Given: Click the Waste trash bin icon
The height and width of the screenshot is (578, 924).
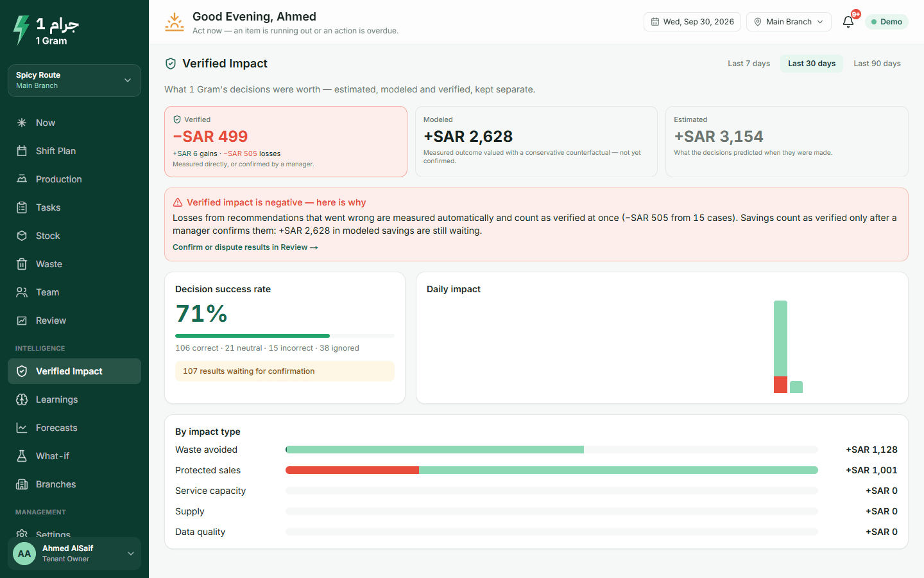Looking at the screenshot, I should click(22, 264).
